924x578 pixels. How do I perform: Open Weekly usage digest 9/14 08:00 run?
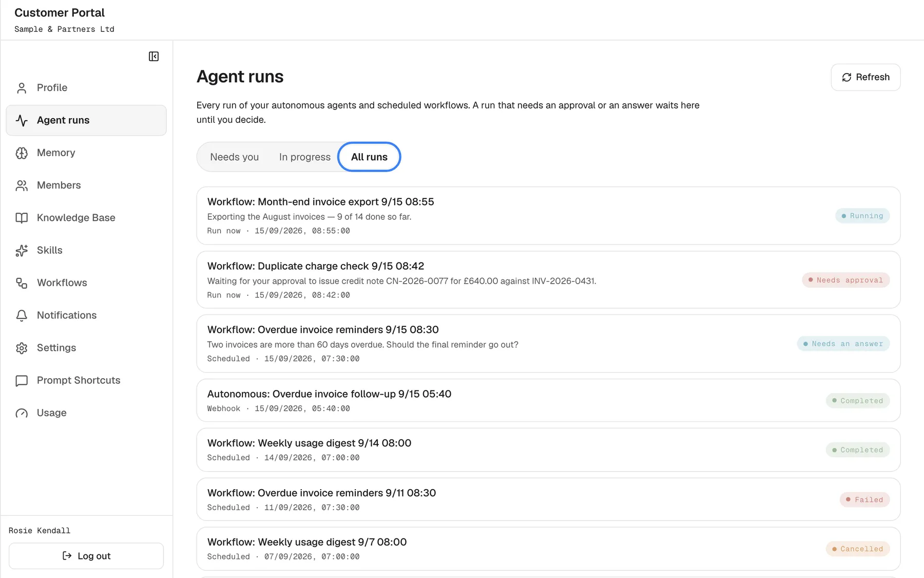548,450
